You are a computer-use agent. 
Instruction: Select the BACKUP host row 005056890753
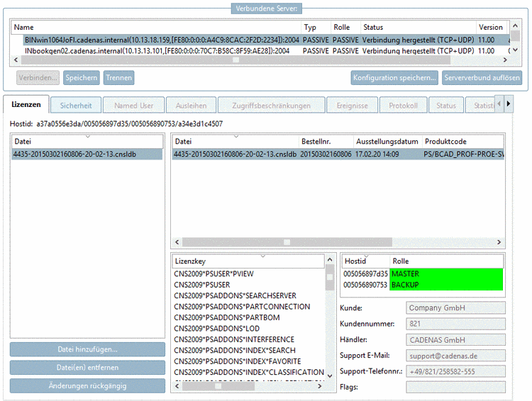tap(423, 285)
